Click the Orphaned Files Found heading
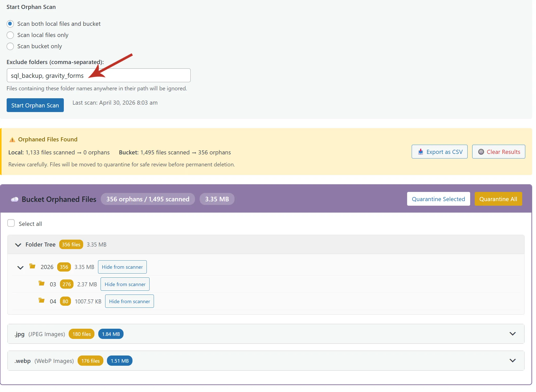 pos(48,140)
